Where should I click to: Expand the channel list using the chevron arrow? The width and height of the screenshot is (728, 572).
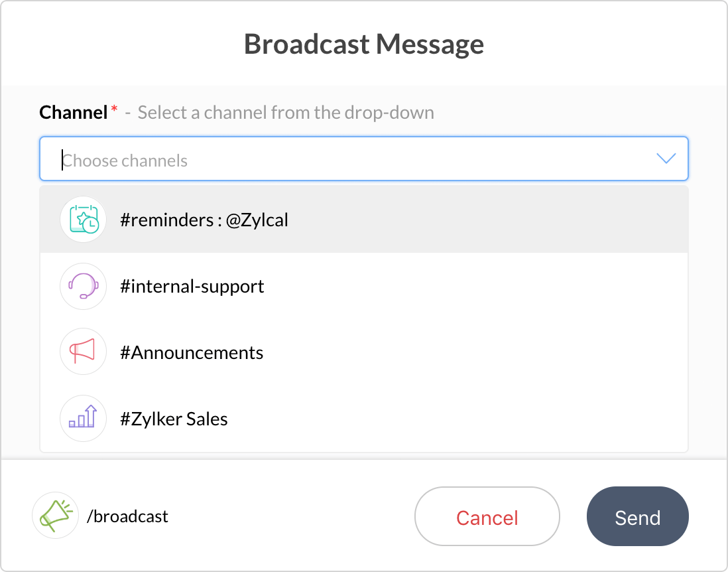[665, 159]
